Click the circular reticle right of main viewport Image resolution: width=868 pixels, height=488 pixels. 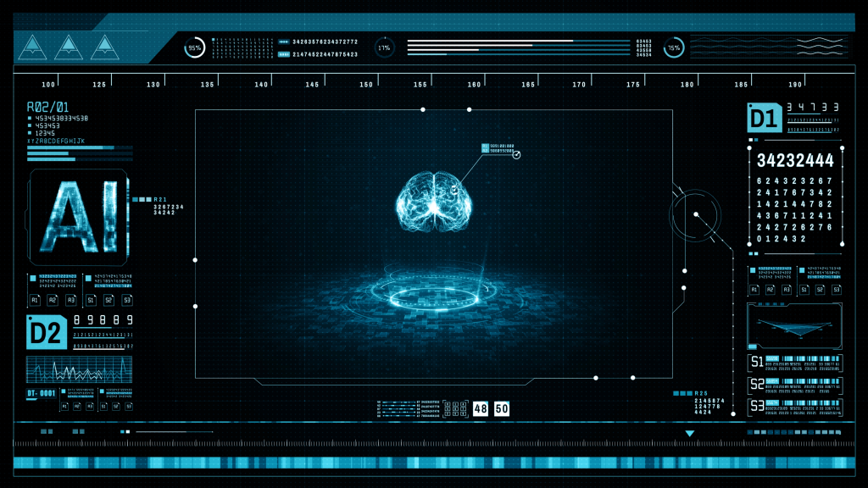tap(695, 215)
